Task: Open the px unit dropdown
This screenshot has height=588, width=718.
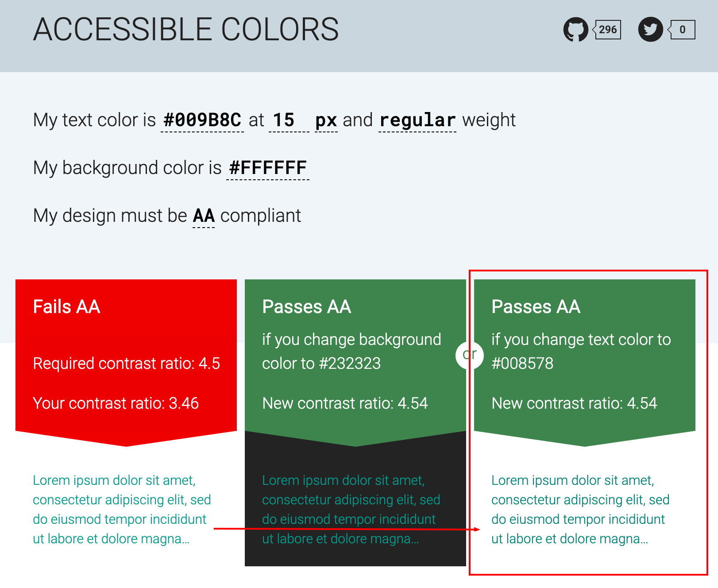Action: click(326, 120)
